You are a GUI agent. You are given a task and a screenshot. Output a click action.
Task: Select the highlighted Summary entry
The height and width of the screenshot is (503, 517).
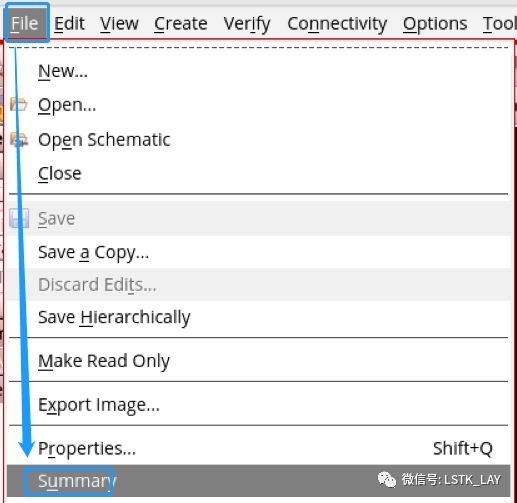[258, 481]
